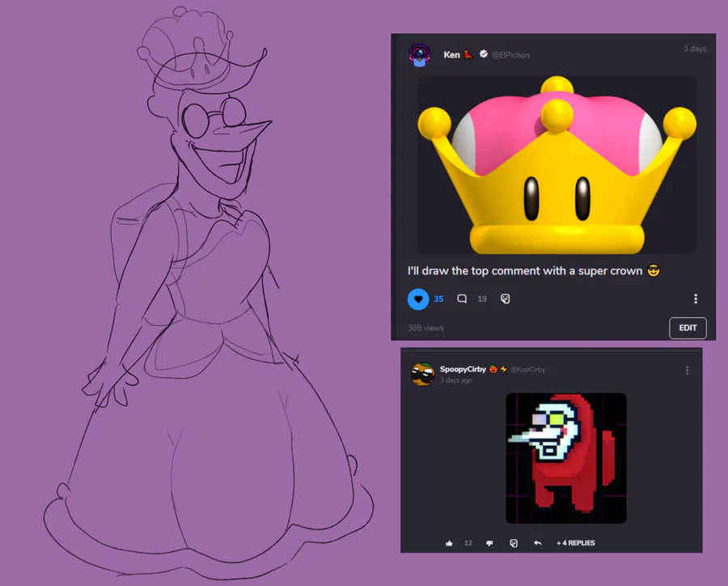View the super crown image

[x=557, y=165]
